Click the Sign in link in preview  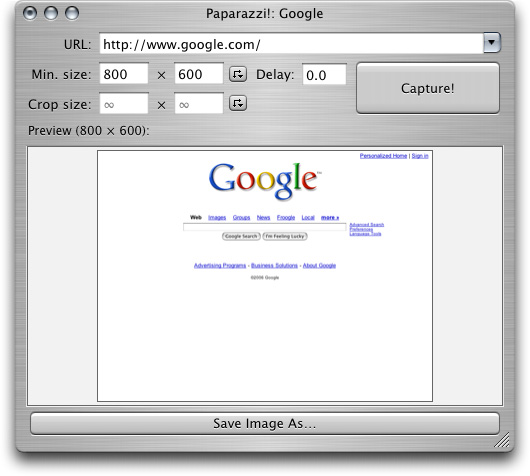[420, 156]
